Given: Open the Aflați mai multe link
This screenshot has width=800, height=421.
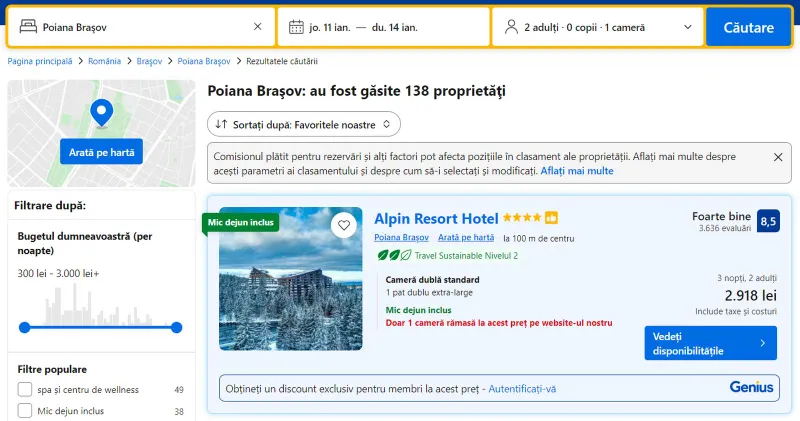Looking at the screenshot, I should pyautogui.click(x=577, y=171).
